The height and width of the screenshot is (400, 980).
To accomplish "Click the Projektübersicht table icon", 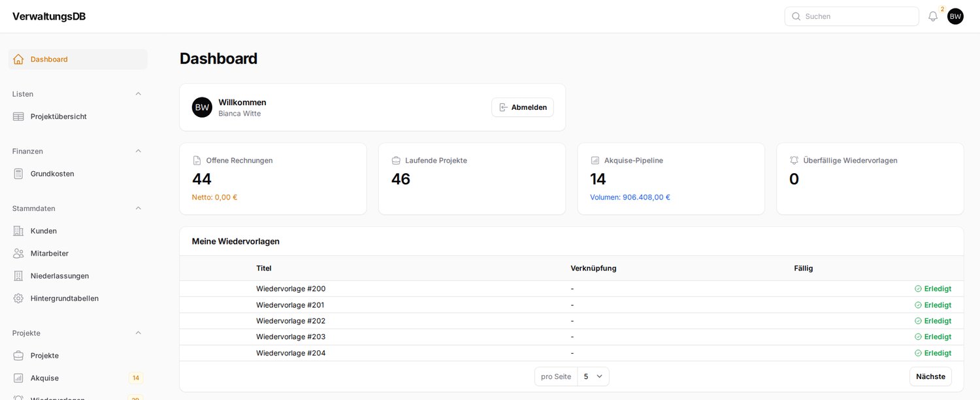I will pyautogui.click(x=18, y=116).
